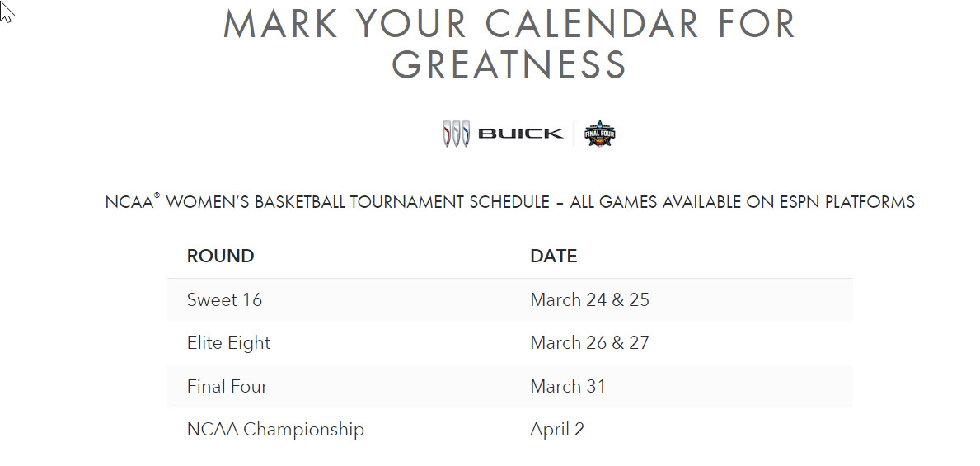Select the NCAA Championship round cell
The height and width of the screenshot is (466, 980).
coord(275,430)
